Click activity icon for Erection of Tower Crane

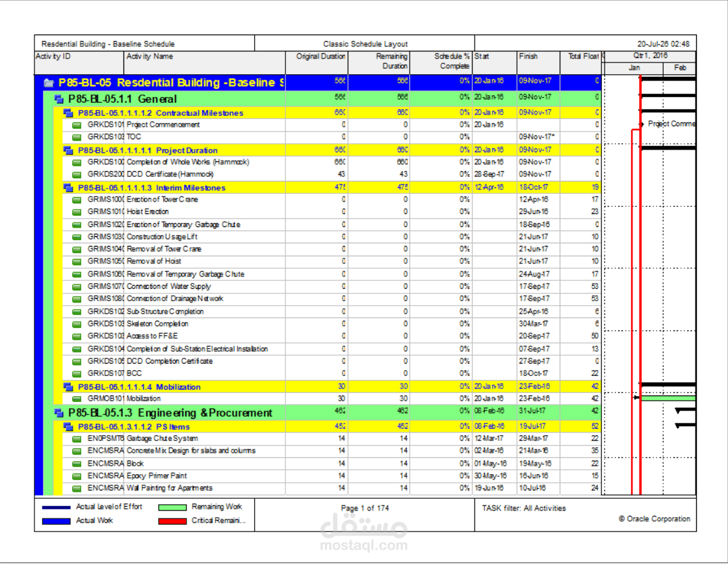(x=77, y=200)
